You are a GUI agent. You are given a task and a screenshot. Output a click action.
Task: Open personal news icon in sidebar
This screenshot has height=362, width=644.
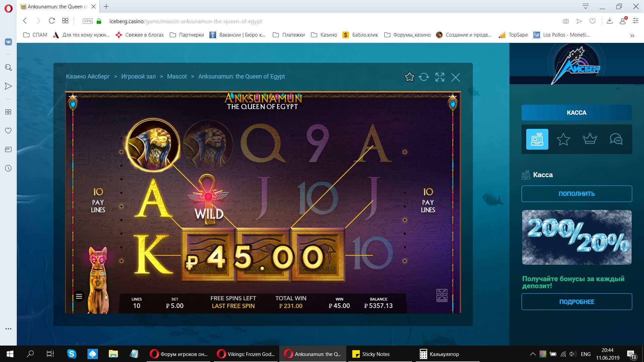click(x=8, y=149)
